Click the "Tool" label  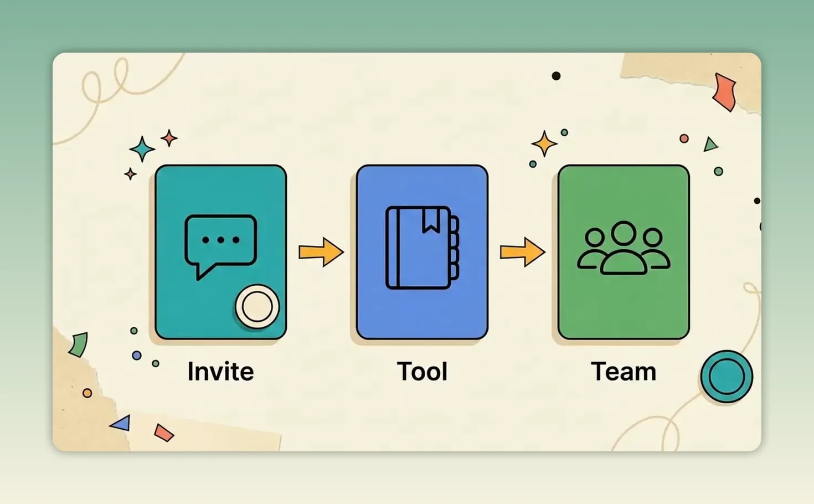point(422,371)
